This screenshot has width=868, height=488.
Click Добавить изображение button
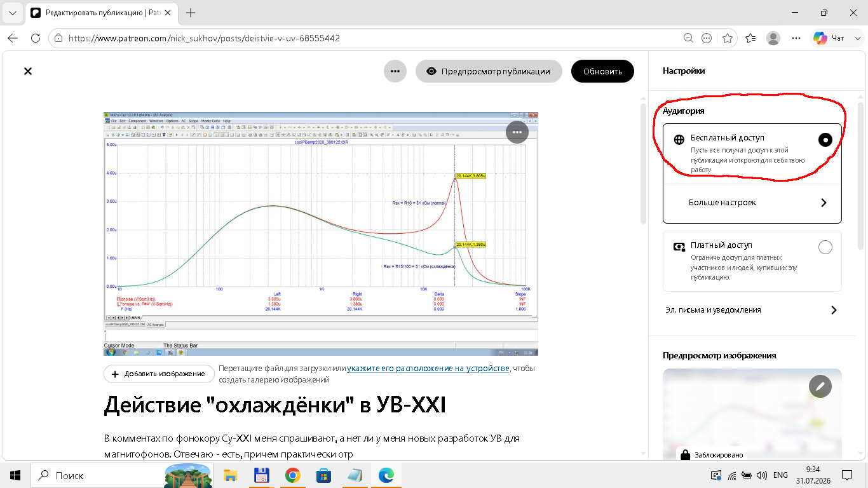[159, 374]
